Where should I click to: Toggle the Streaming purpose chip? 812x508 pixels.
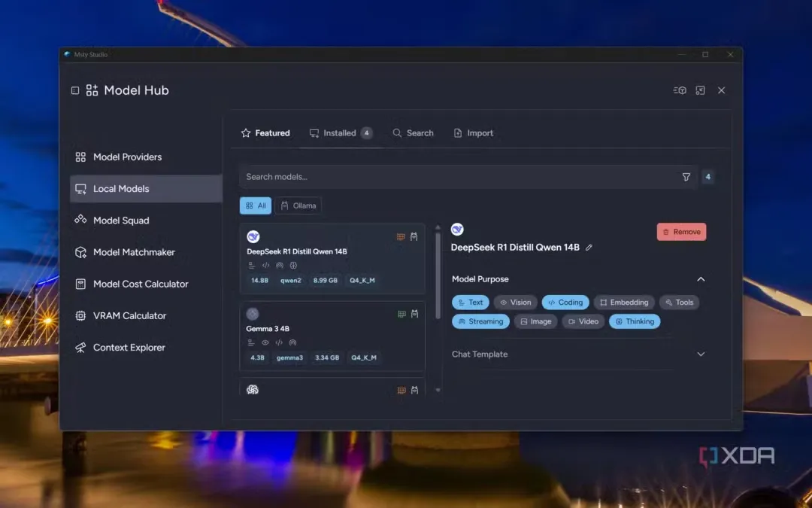pyautogui.click(x=481, y=321)
